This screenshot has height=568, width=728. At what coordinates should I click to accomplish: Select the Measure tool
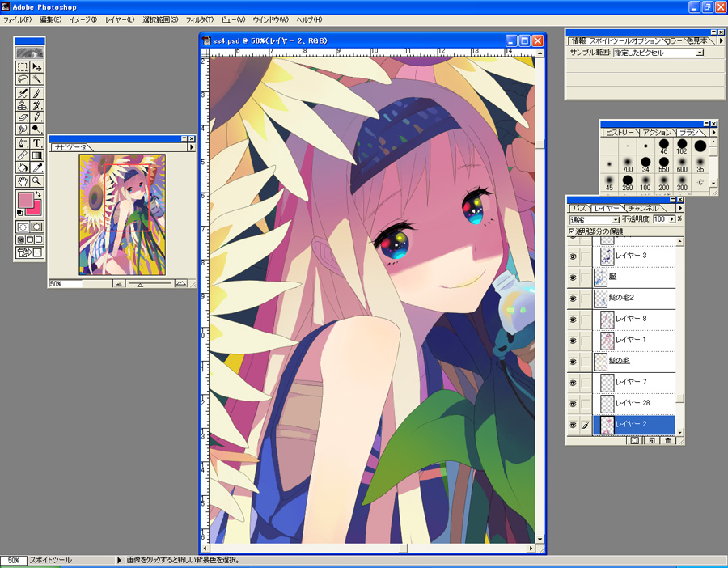(x=23, y=155)
